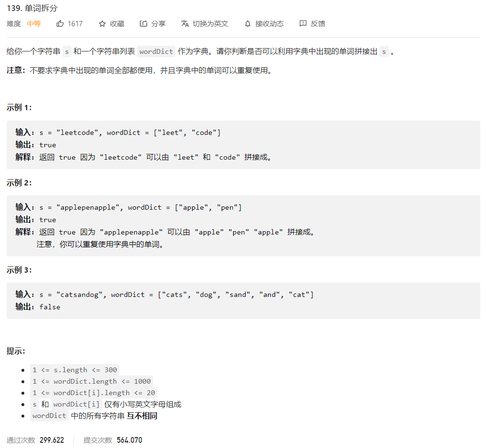This screenshot has width=486, height=448.
Task: Click the 示例 3 catsandog code block
Action: (243, 301)
